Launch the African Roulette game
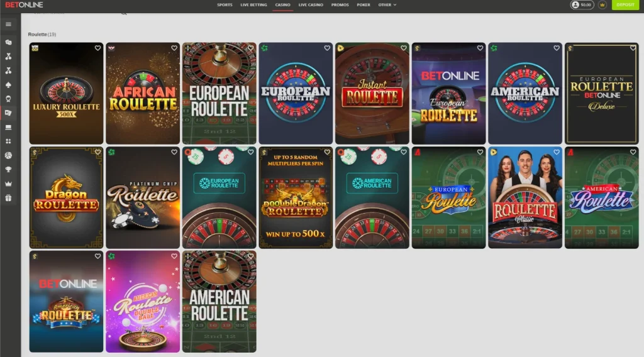 [x=143, y=94]
